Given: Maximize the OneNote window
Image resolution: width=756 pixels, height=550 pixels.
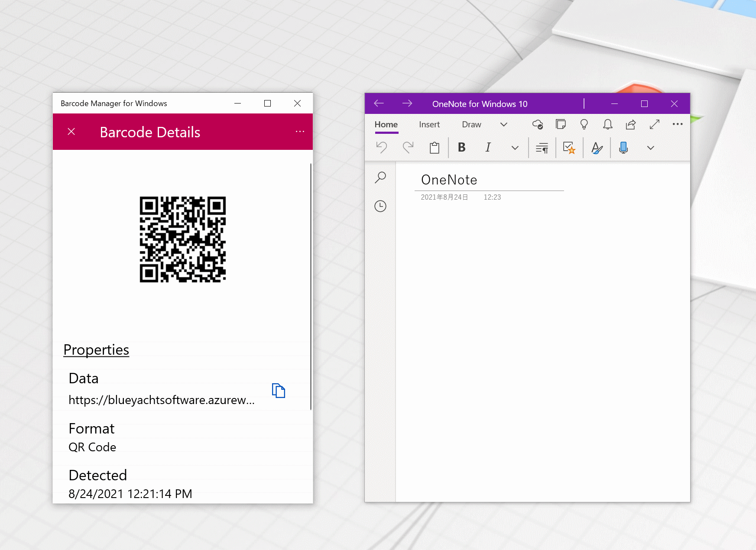Looking at the screenshot, I should (644, 104).
